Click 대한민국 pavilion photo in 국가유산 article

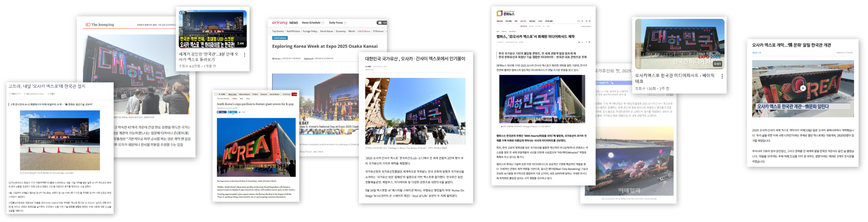pyautogui.click(x=415, y=111)
